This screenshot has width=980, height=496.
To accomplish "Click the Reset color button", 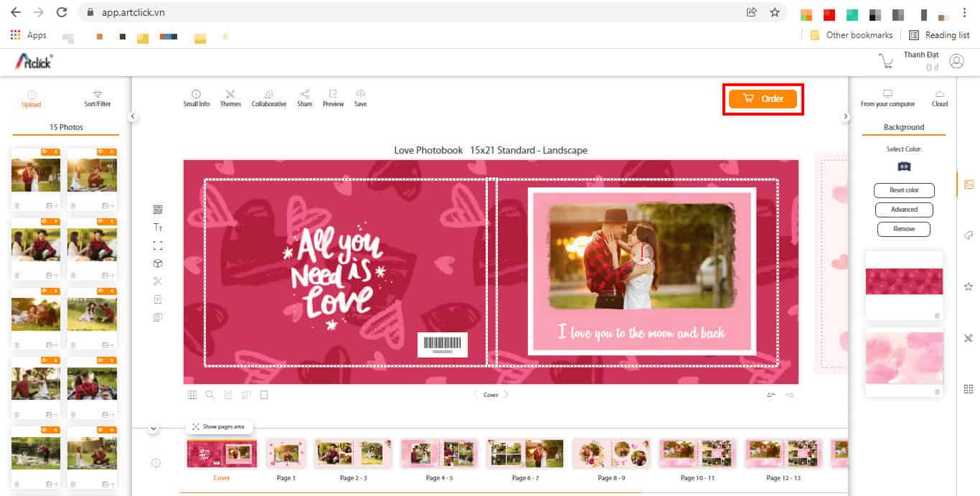I will 904,190.
